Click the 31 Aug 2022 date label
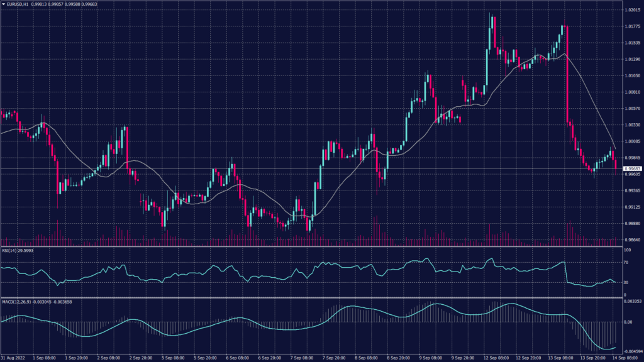Viewport: 644px width, 362px height. pyautogui.click(x=11, y=358)
